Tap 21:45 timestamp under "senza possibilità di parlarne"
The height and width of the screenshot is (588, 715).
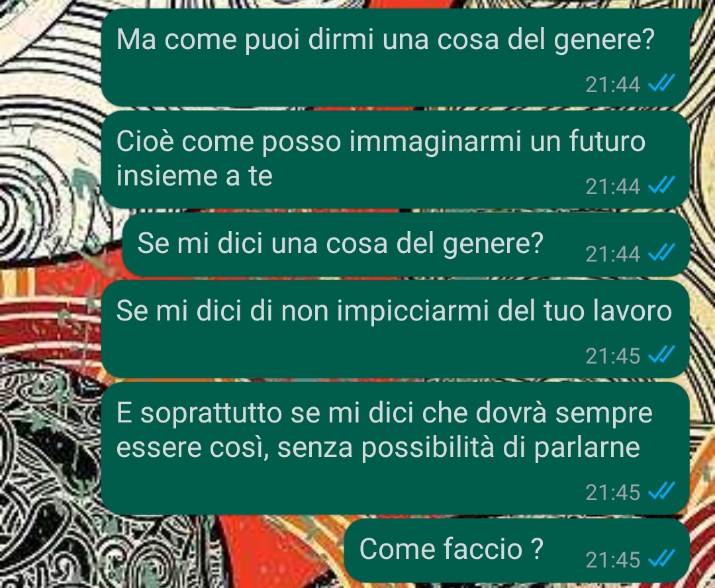point(613,492)
